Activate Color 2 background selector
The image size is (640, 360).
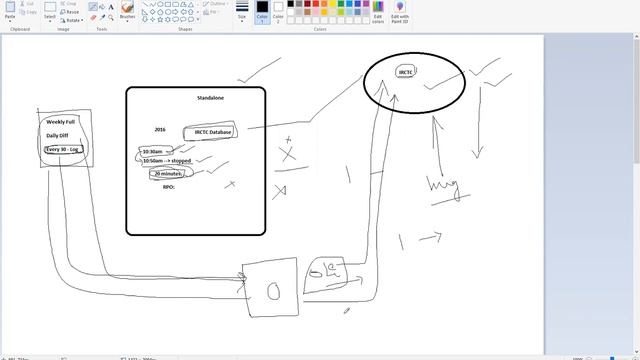pyautogui.click(x=278, y=12)
